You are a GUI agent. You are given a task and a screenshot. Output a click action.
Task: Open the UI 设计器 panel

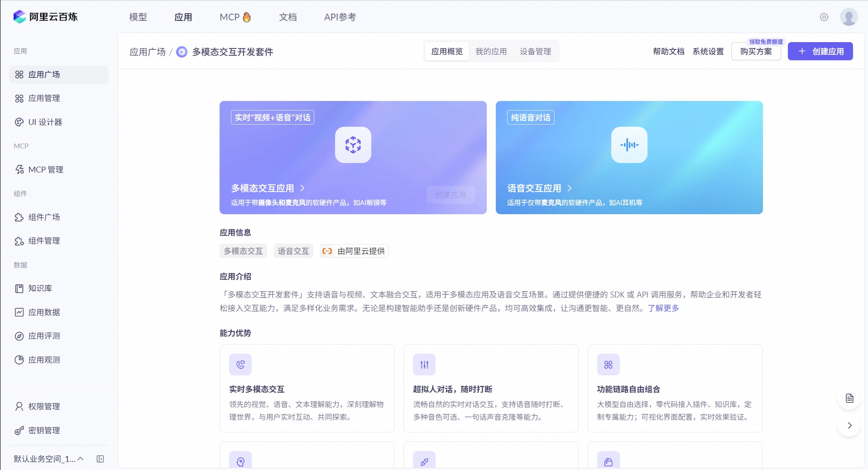pos(45,122)
